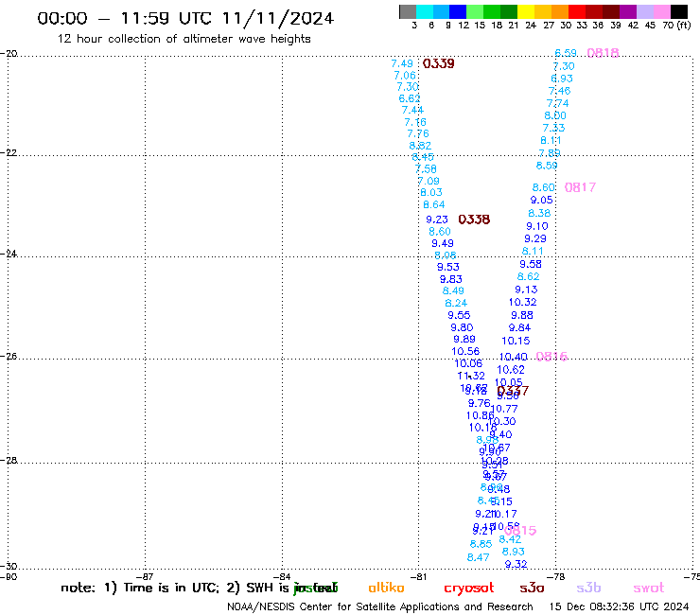Click the swot time label 0816
The image size is (700, 615).
coord(551,357)
